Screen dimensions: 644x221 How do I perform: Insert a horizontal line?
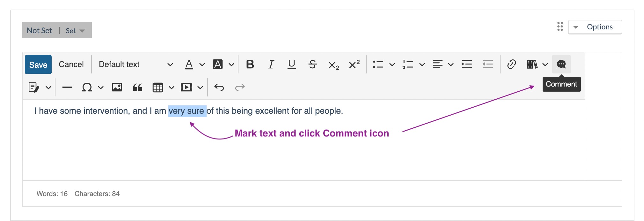click(67, 87)
